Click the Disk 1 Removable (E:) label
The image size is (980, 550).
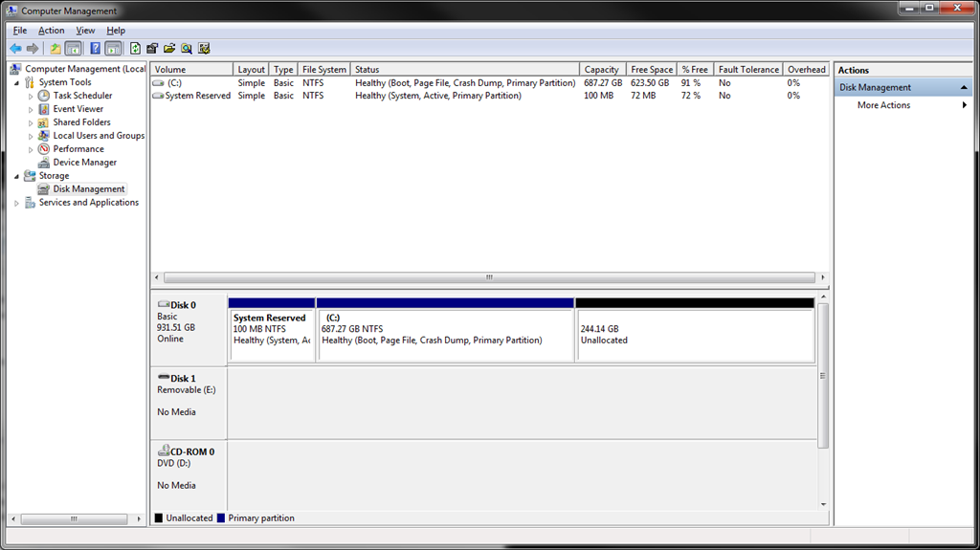[x=189, y=403]
